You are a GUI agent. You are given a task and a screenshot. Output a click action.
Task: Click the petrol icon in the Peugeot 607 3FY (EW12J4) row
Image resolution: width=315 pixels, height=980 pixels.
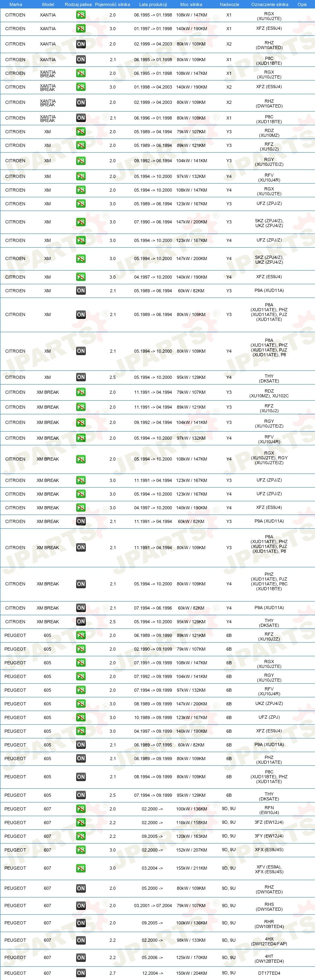81,836
